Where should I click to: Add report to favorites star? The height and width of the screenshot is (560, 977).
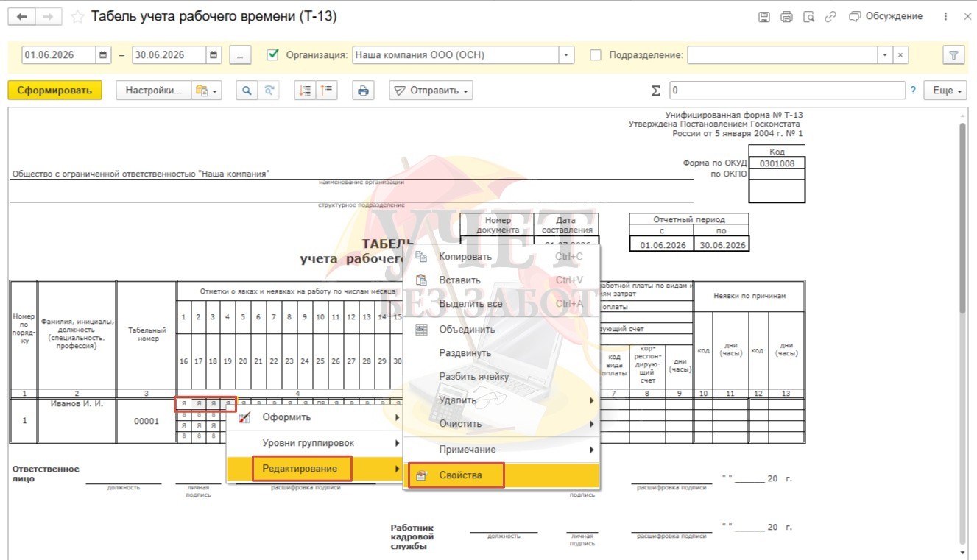click(x=77, y=17)
